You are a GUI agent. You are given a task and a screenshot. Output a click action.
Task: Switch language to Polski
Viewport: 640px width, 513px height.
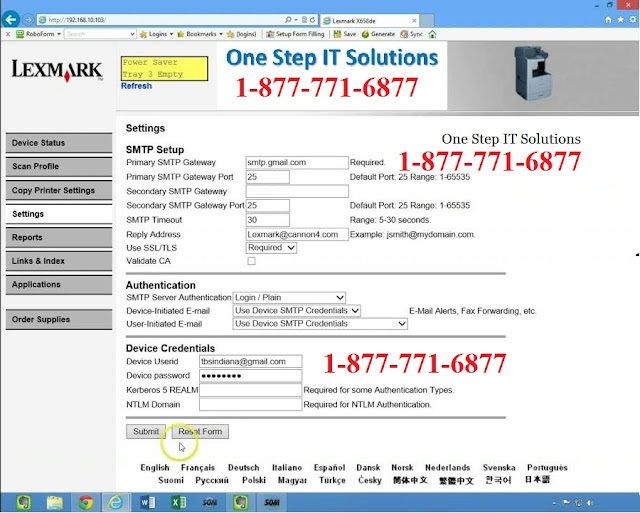point(254,480)
